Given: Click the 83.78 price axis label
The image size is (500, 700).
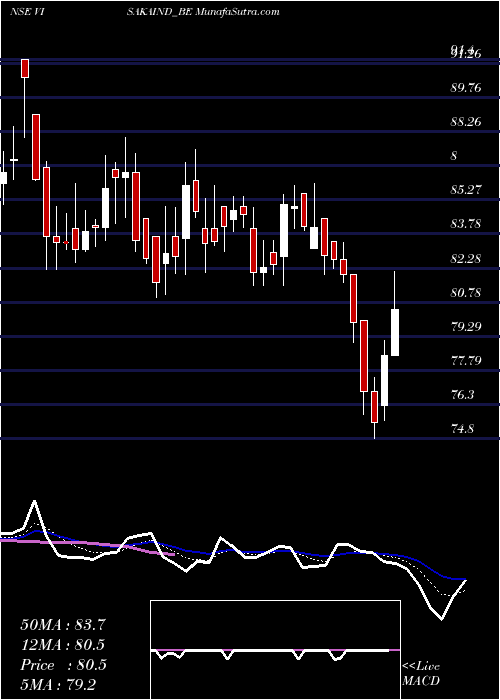Looking at the screenshot, I should click(x=466, y=224).
